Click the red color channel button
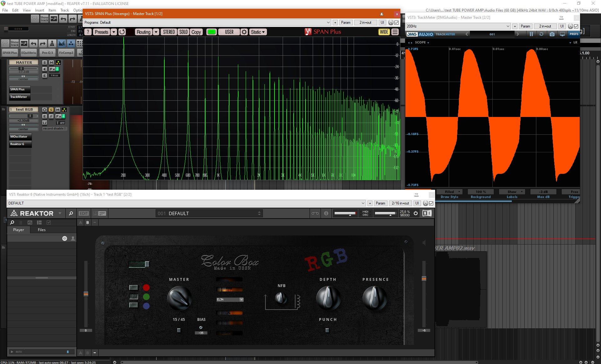The image size is (601, 364). (x=146, y=288)
